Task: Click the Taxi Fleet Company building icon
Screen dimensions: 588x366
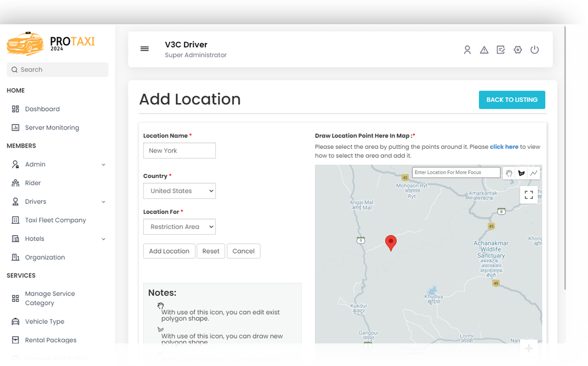Action: point(15,220)
